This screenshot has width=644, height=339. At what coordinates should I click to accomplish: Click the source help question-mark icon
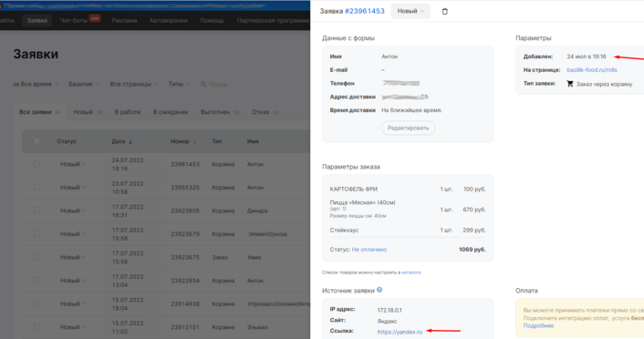(379, 290)
